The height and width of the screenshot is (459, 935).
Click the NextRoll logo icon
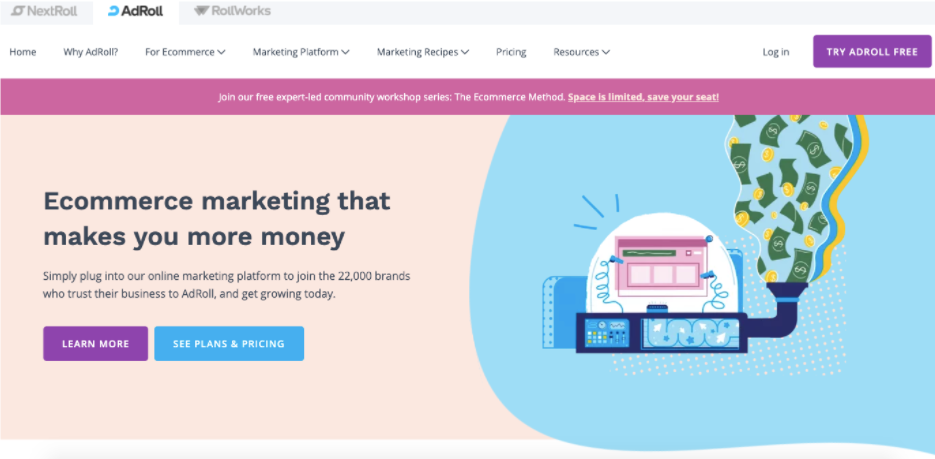pos(17,11)
